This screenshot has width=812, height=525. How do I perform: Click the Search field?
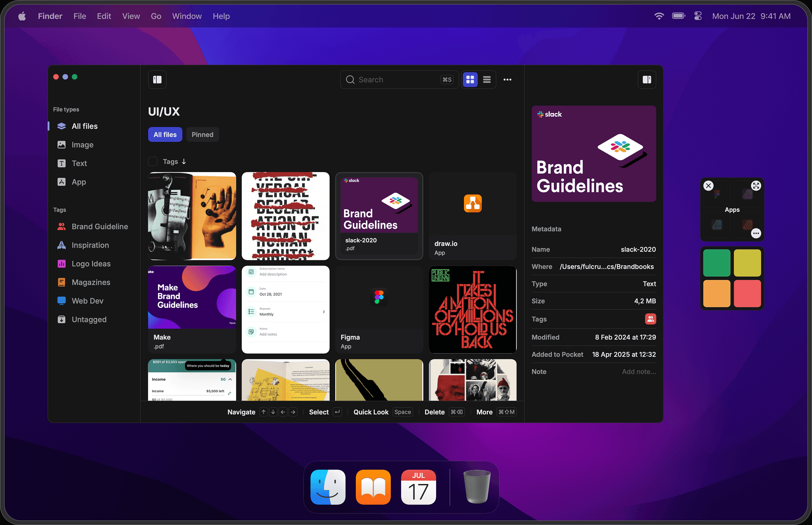point(399,80)
